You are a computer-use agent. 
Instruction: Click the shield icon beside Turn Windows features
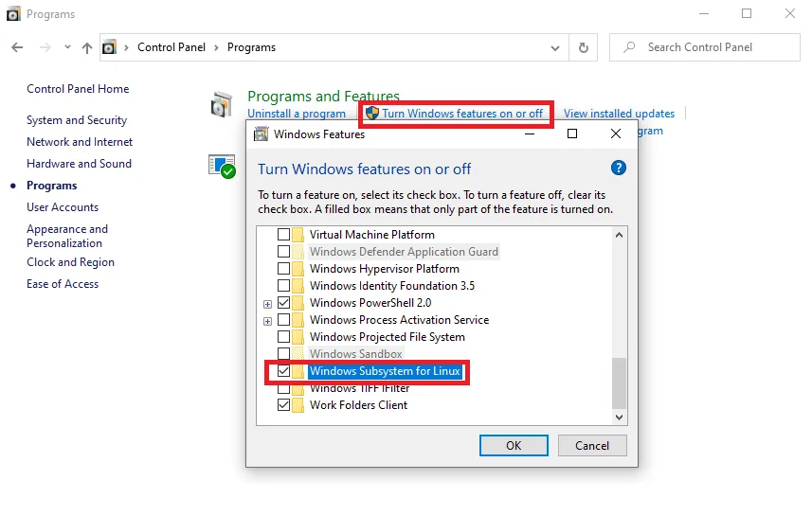pos(372,114)
